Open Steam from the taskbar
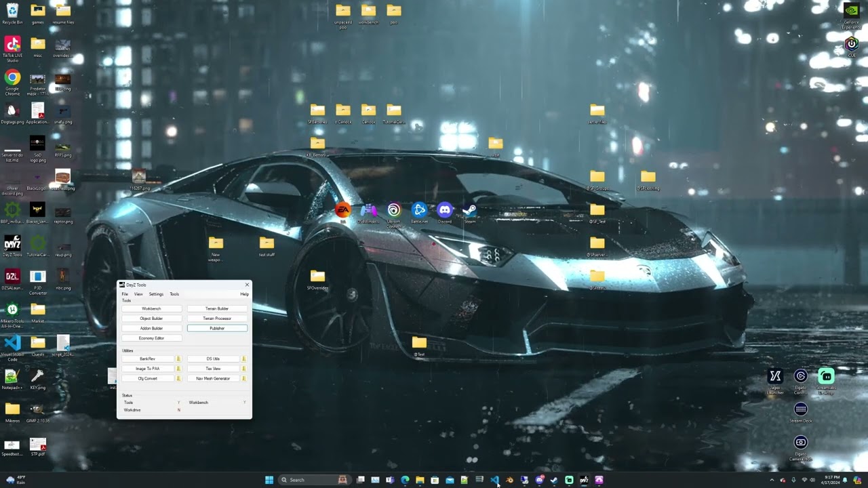This screenshot has height=488, width=868. [554, 480]
